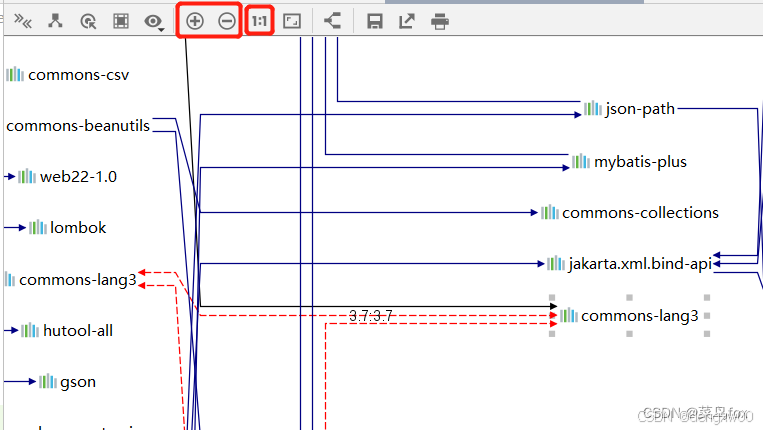Click the collapse/expand arrows toolbar icon

(x=23, y=21)
